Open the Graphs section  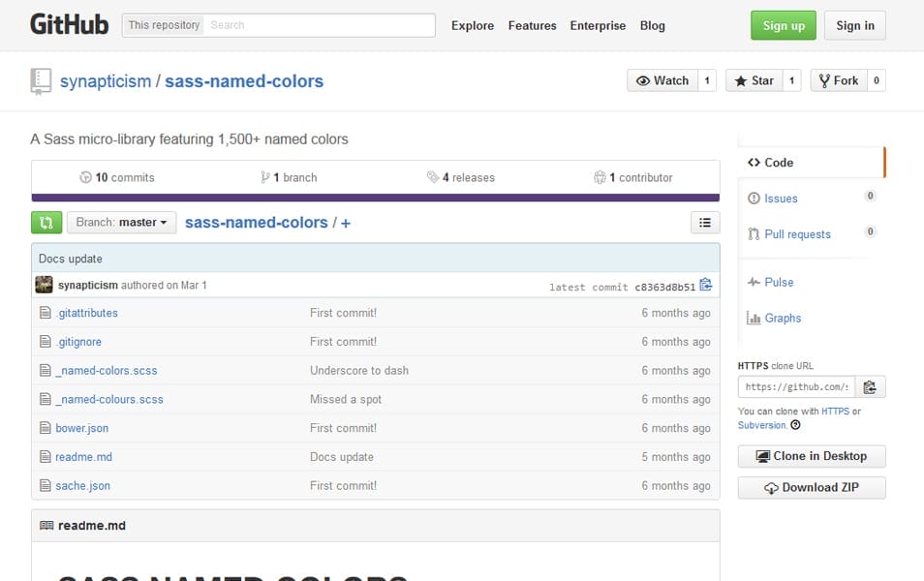pos(782,318)
